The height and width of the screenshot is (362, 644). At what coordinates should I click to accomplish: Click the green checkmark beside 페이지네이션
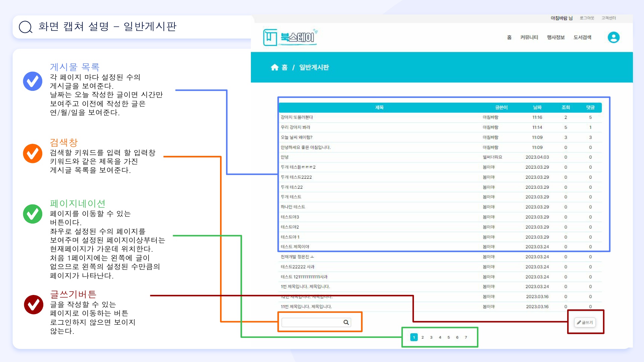33,214
